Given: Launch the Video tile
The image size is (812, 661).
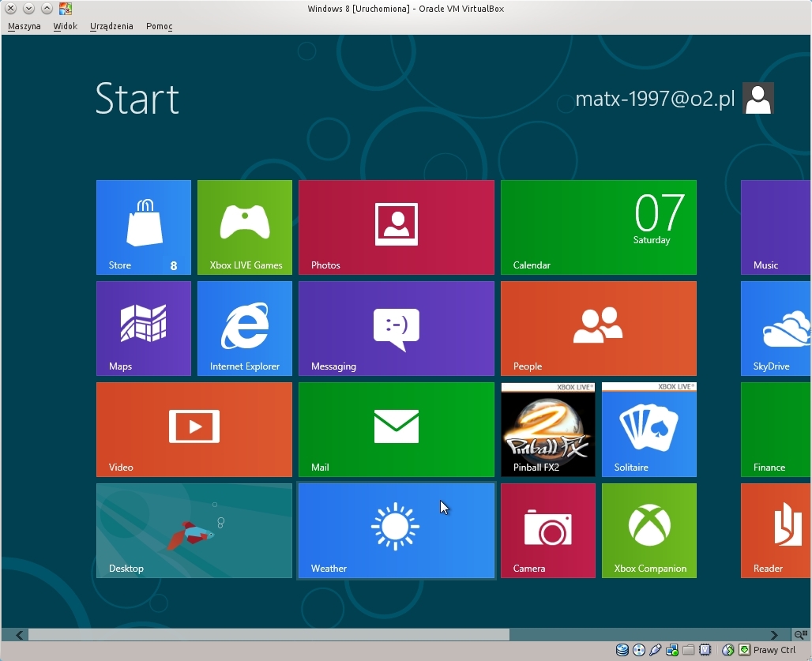Looking at the screenshot, I should (194, 430).
